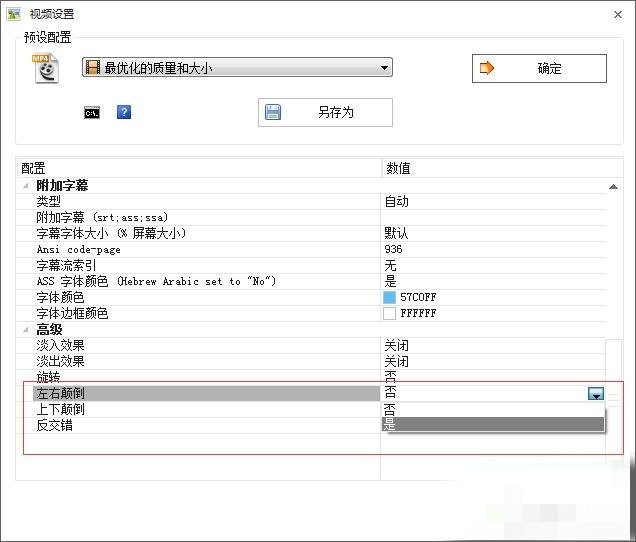
Task: Open the command line console icon
Action: click(92, 112)
